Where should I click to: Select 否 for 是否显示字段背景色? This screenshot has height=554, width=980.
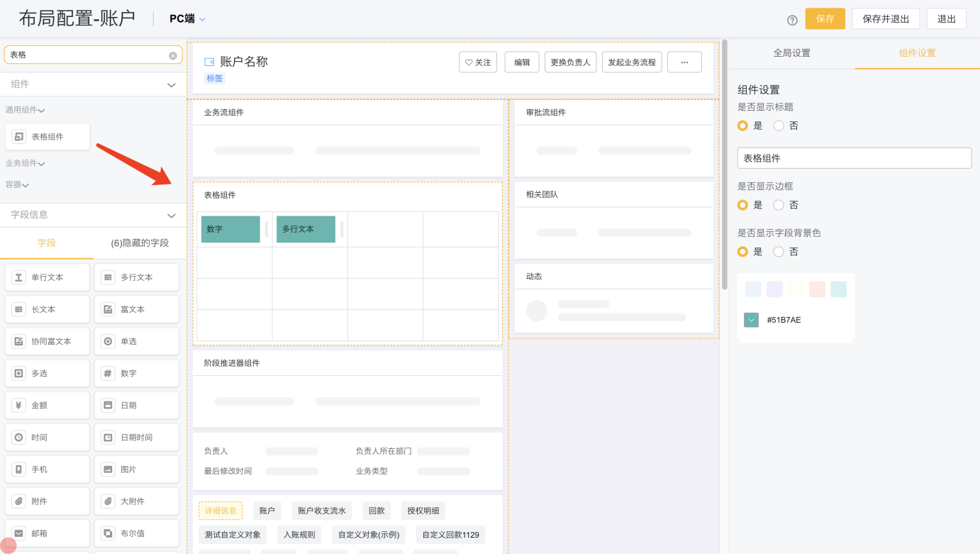(x=779, y=252)
